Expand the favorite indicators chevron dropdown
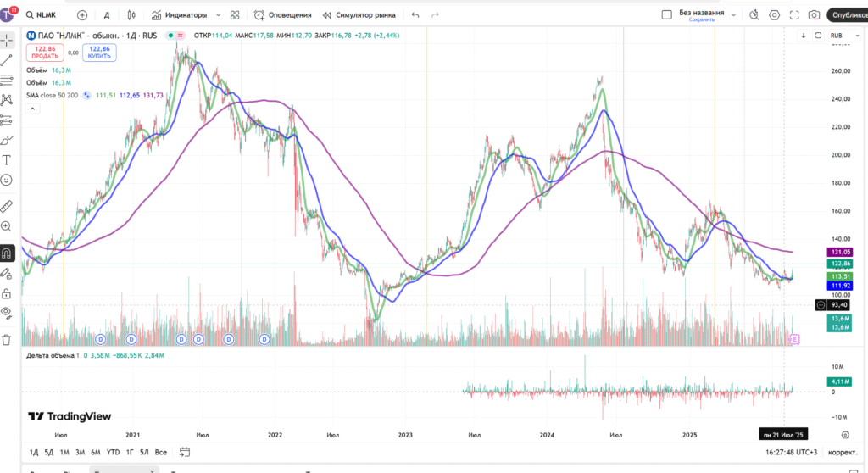Viewport: 868px width, 473px height. (x=218, y=15)
